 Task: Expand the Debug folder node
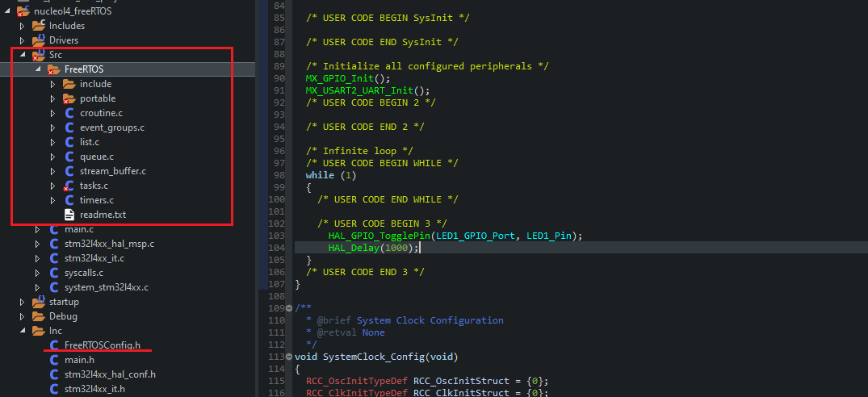tap(23, 316)
